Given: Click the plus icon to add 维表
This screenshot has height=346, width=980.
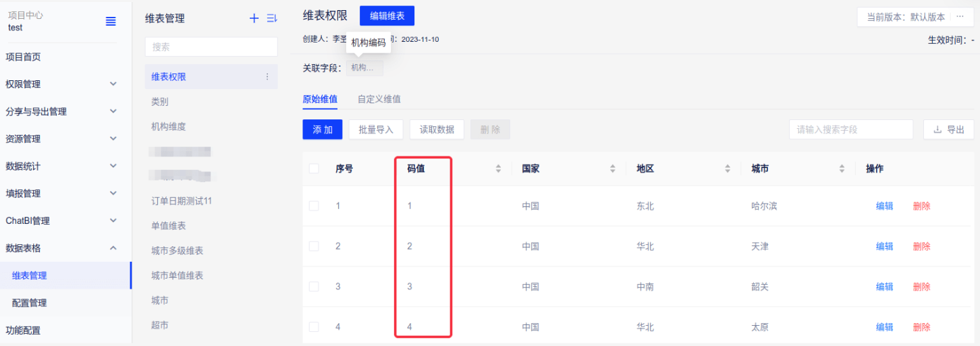Looking at the screenshot, I should pyautogui.click(x=254, y=19).
